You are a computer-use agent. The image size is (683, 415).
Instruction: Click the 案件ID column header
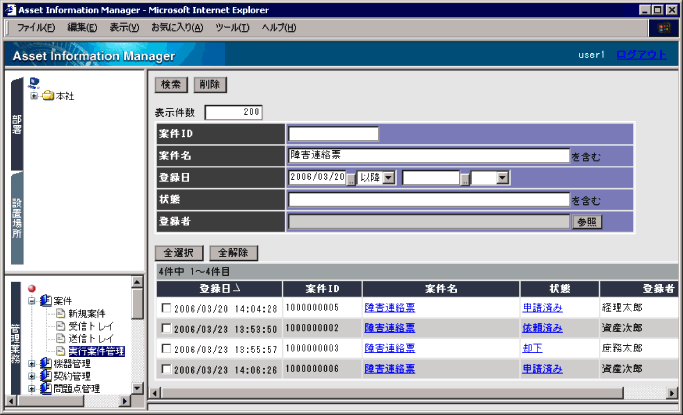pyautogui.click(x=322, y=289)
